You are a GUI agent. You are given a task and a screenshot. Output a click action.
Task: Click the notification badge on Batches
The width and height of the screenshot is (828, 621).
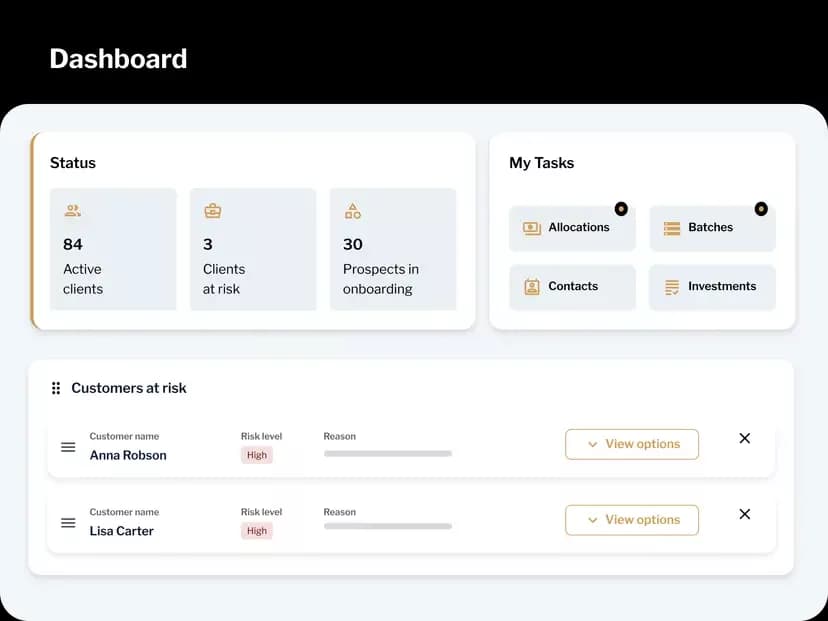pyautogui.click(x=761, y=209)
